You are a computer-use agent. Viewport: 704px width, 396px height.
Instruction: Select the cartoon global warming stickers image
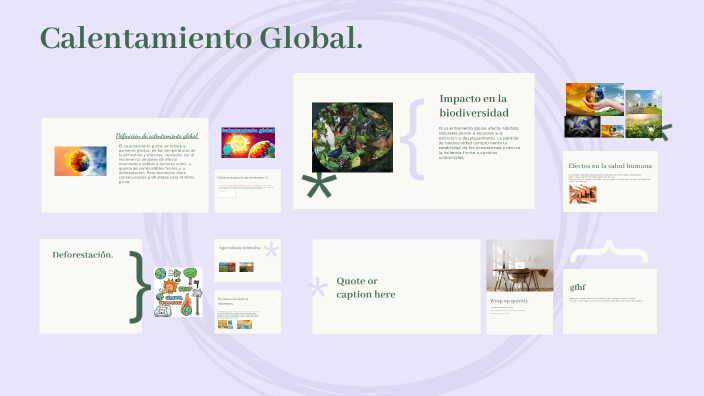pos(178,292)
